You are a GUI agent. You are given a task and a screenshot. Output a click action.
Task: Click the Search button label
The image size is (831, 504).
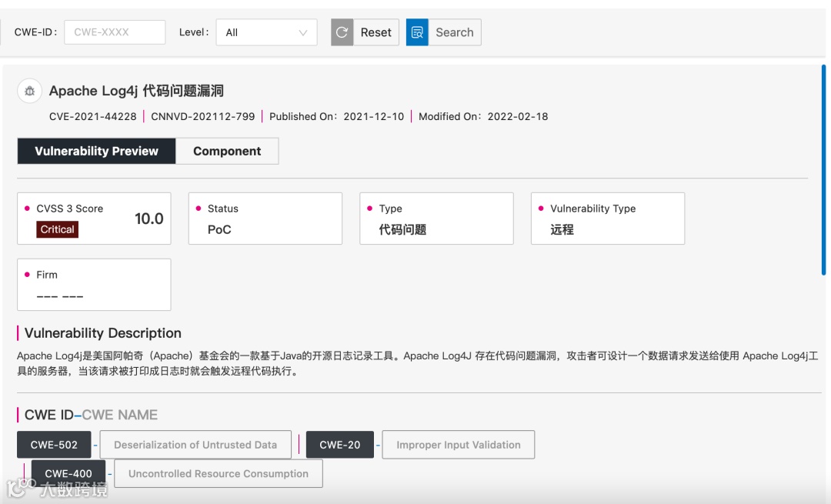(x=454, y=32)
